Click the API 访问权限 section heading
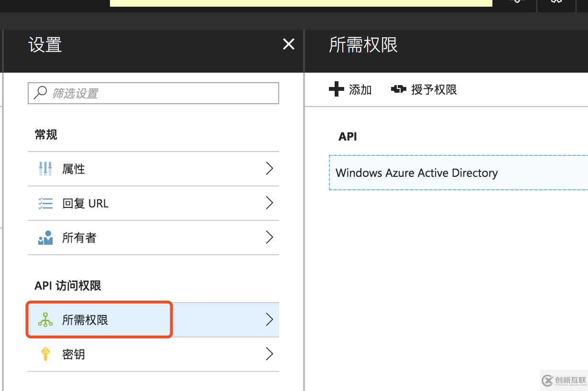Image resolution: width=588 pixels, height=391 pixels. click(x=68, y=286)
